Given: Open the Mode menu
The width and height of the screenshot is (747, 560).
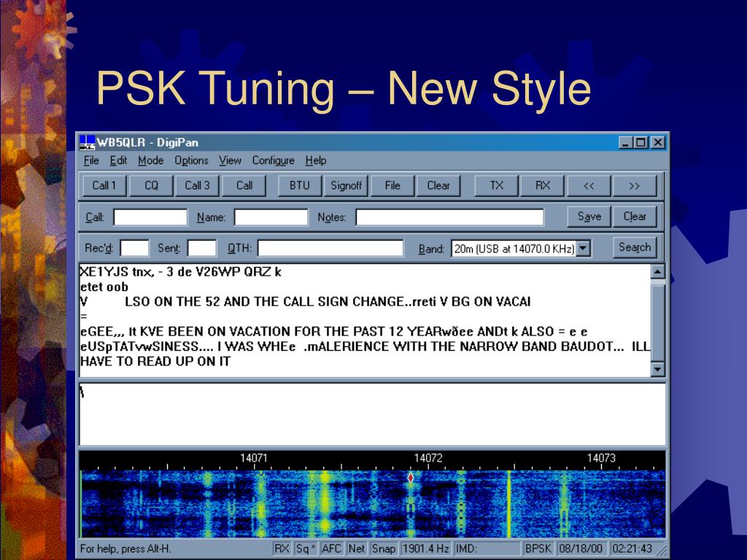Looking at the screenshot, I should tap(150, 160).
